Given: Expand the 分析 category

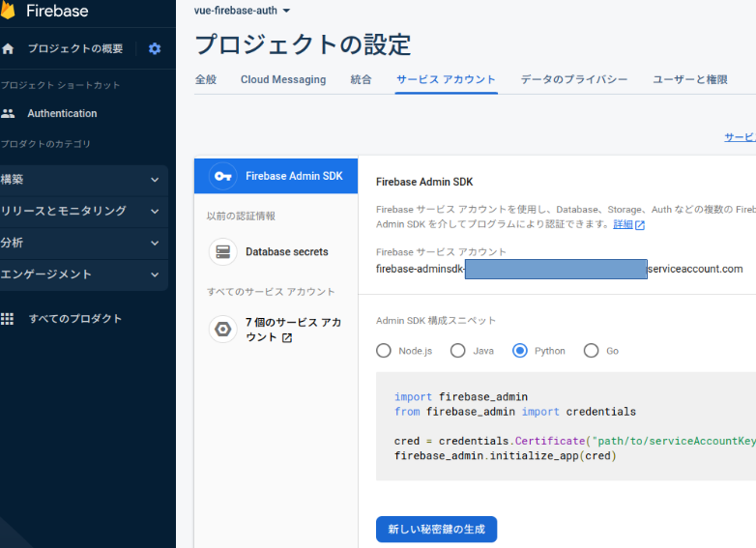Looking at the screenshot, I should pyautogui.click(x=84, y=243).
